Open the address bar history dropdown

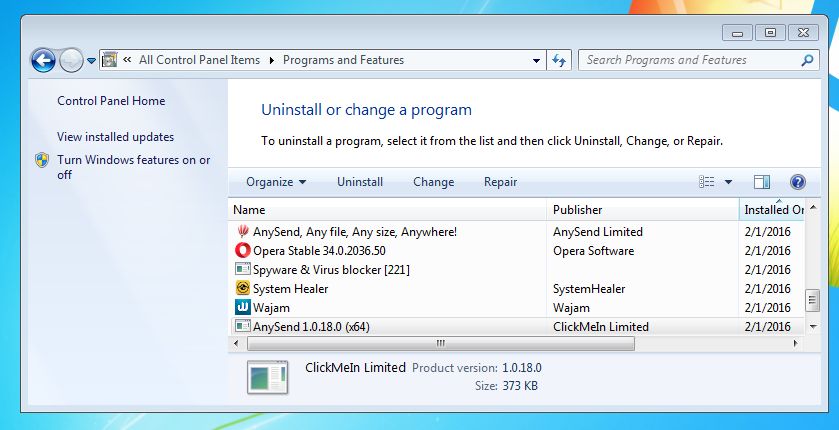click(536, 60)
